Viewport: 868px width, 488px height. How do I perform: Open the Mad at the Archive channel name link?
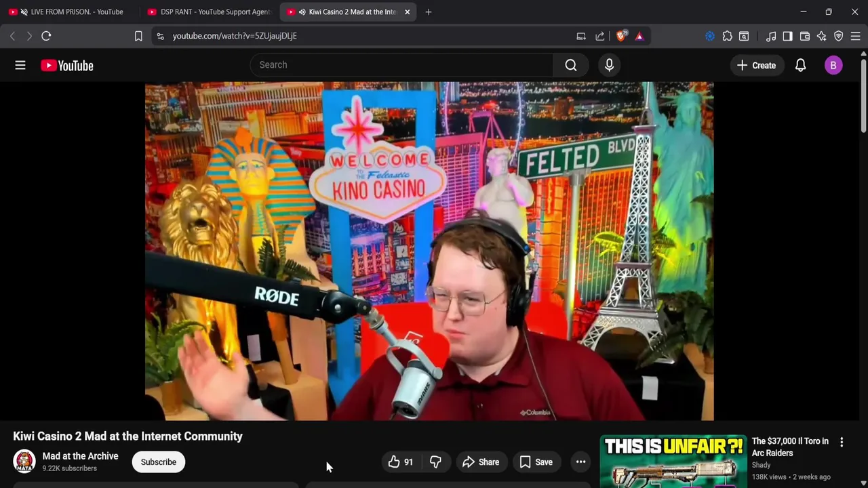[x=80, y=456]
